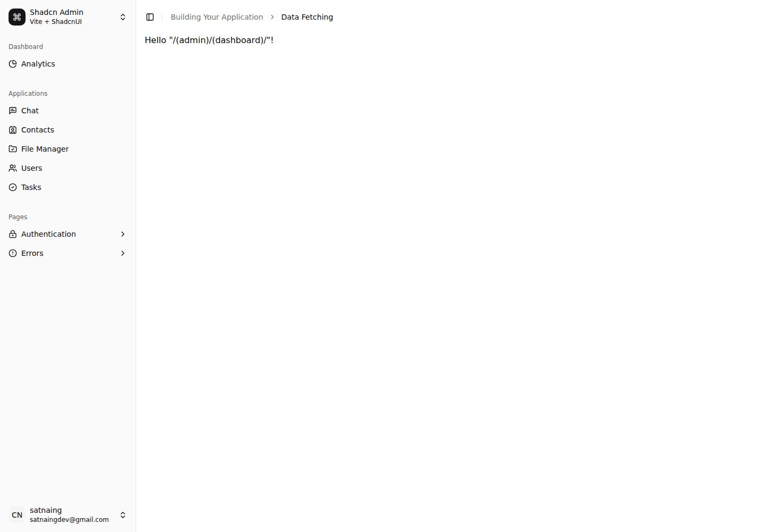Go to Building Your Application breadcrumb
The height and width of the screenshot is (532, 766).
click(x=217, y=17)
